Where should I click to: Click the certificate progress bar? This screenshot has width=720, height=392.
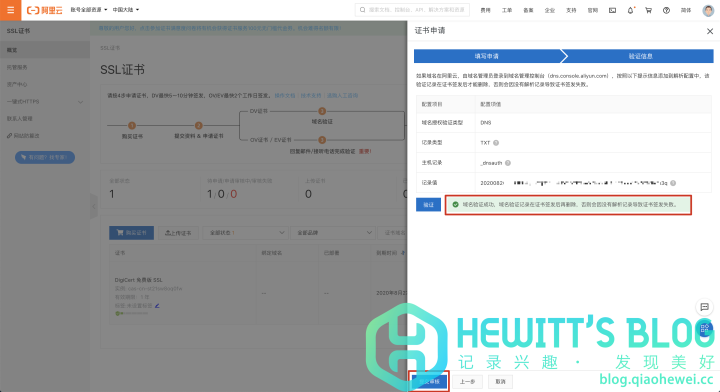tap(132, 314)
